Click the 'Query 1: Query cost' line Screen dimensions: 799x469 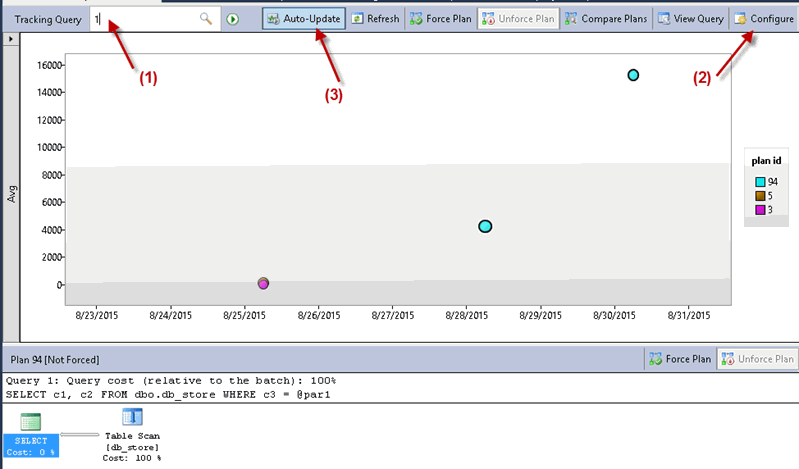click(x=171, y=381)
